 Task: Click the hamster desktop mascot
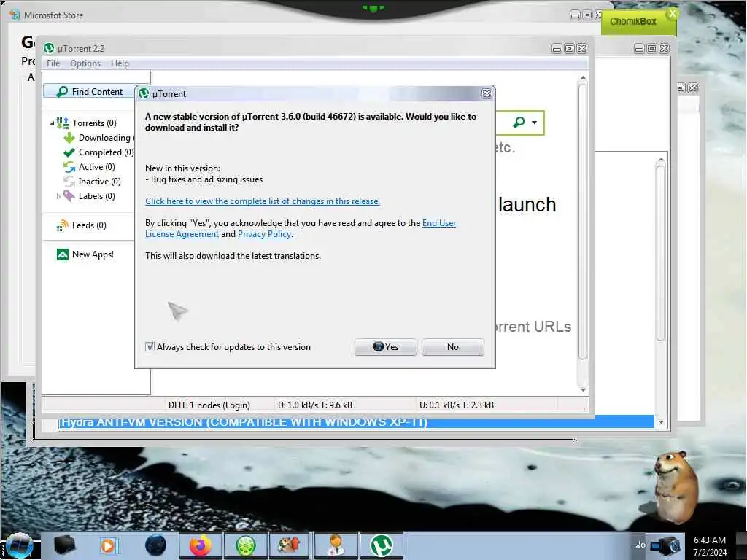[x=675, y=486]
